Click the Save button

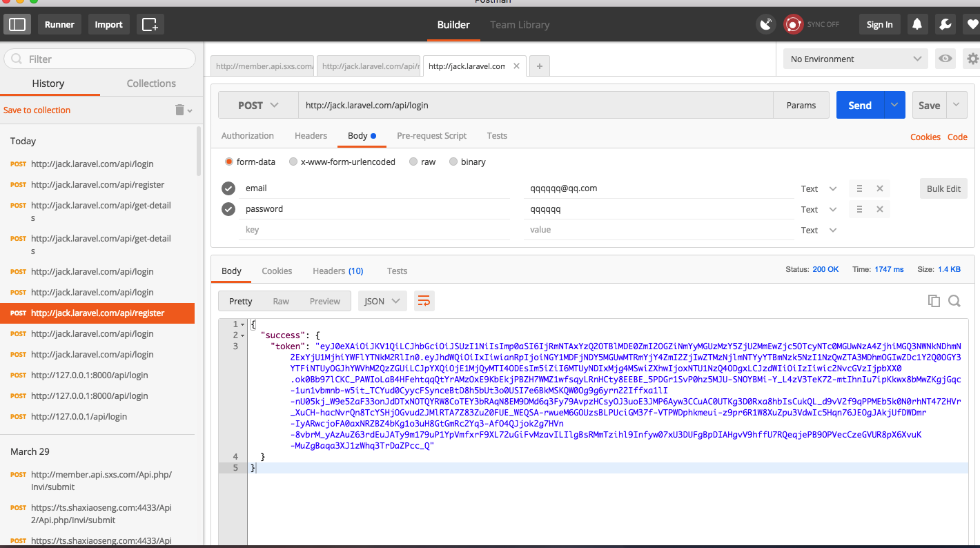(929, 105)
